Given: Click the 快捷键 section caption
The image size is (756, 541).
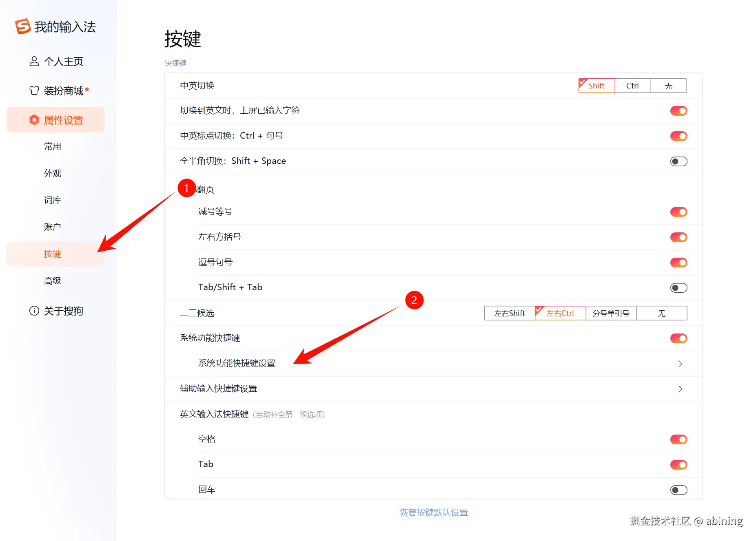Looking at the screenshot, I should click(175, 63).
